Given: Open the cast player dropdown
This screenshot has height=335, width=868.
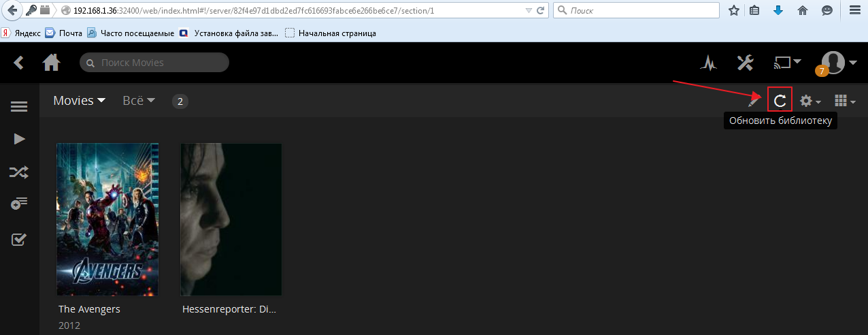Looking at the screenshot, I should (x=788, y=63).
